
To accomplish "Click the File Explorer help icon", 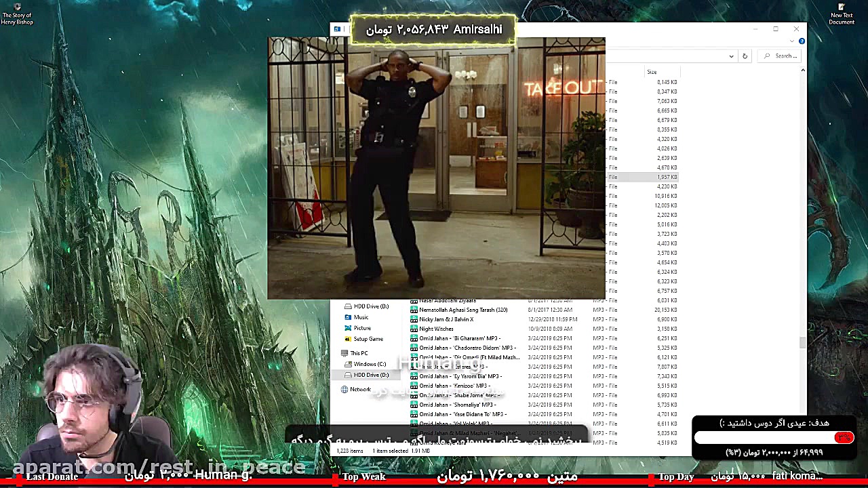I will click(802, 41).
